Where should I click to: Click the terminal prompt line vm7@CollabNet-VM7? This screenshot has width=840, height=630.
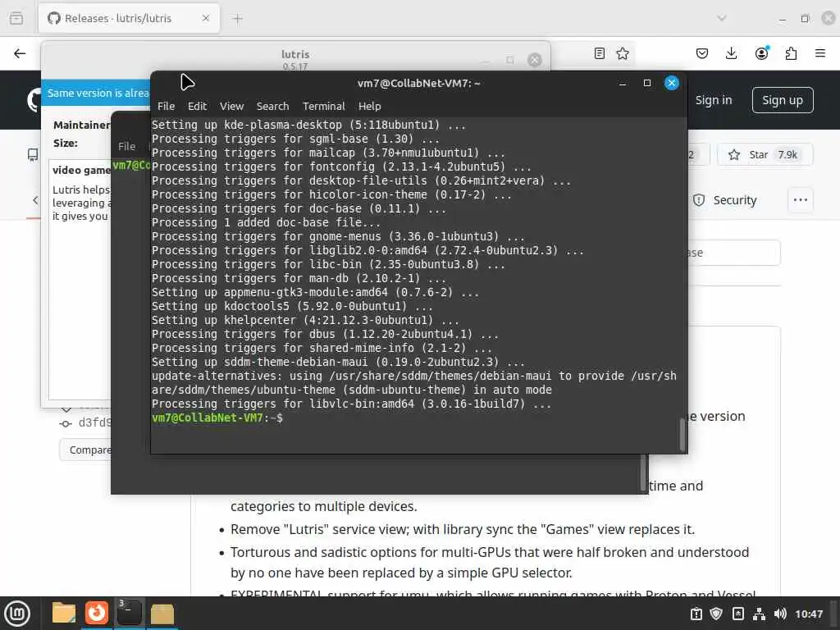point(217,418)
